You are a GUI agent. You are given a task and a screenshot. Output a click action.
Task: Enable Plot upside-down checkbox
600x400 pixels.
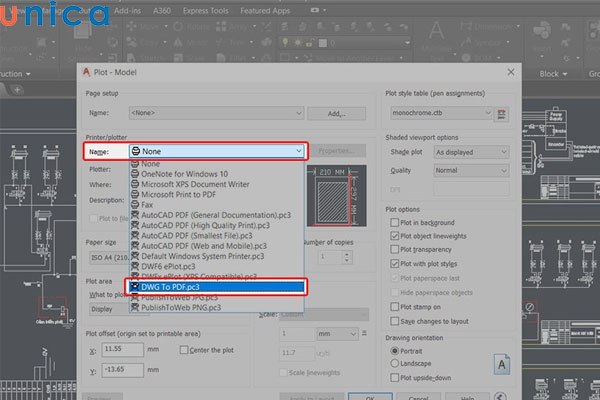395,377
